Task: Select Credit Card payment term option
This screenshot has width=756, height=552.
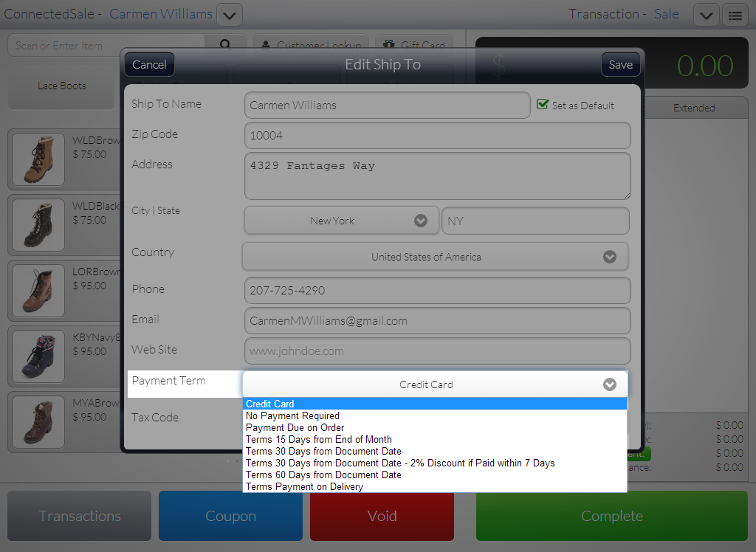Action: tap(435, 404)
